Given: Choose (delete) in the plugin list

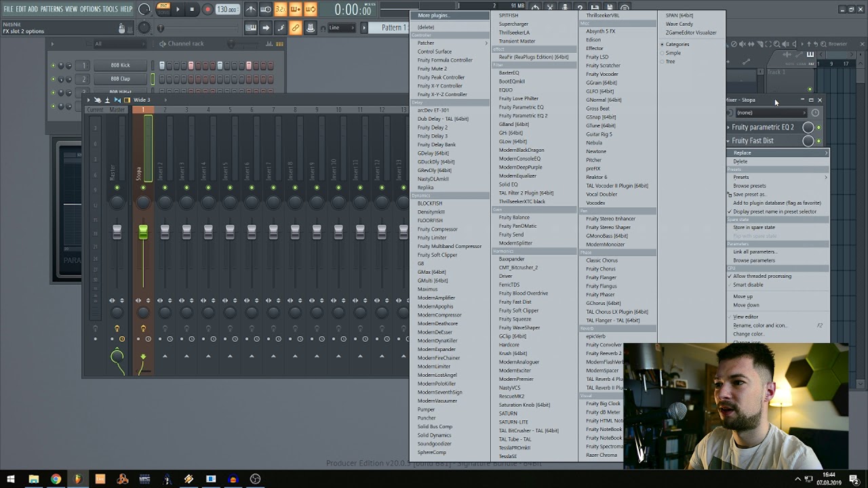Looking at the screenshot, I should [x=426, y=27].
